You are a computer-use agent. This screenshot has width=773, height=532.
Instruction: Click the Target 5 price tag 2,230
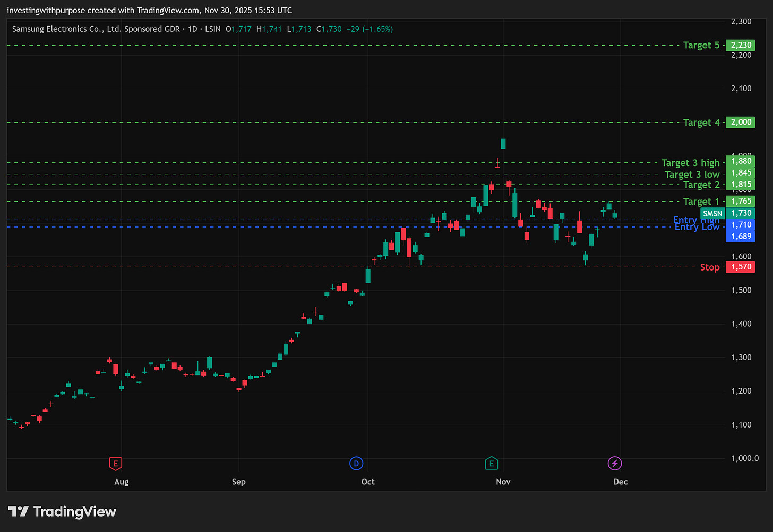click(741, 45)
